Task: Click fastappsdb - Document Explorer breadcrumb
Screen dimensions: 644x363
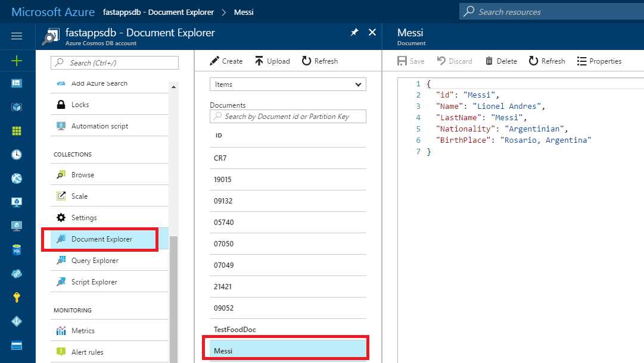Action: coord(158,12)
